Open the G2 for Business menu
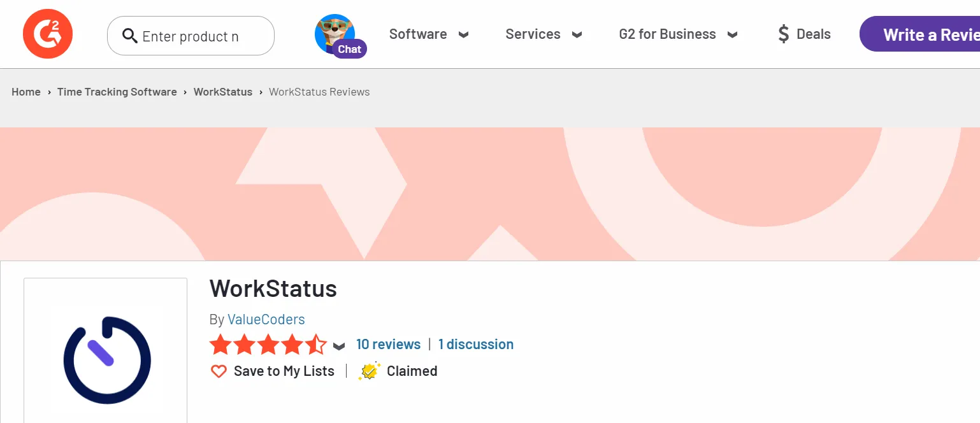Image resolution: width=980 pixels, height=423 pixels. point(667,34)
